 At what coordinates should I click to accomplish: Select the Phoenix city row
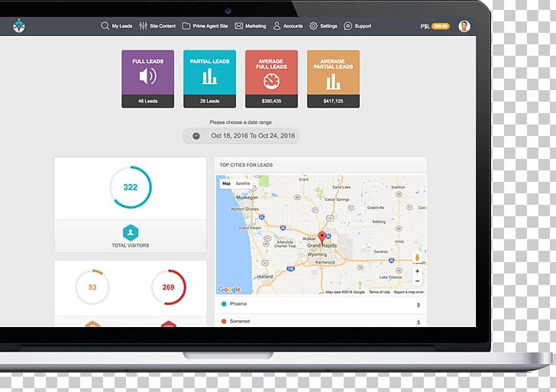321,304
